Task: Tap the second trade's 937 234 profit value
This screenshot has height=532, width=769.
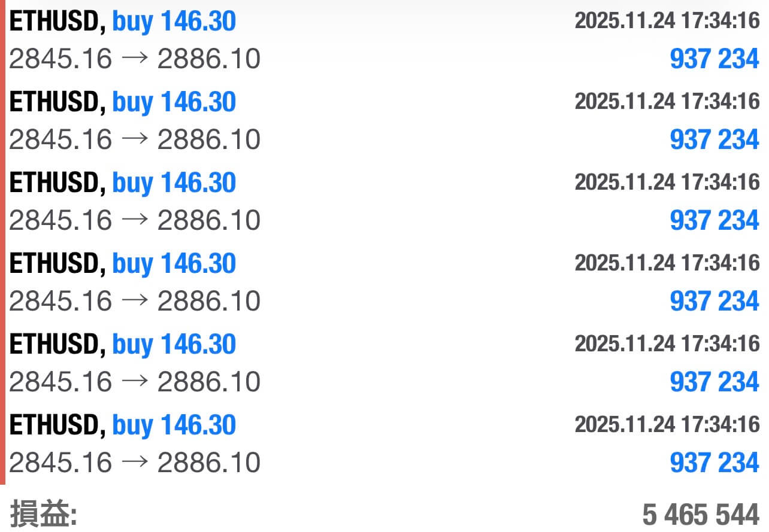Action: [x=714, y=140]
